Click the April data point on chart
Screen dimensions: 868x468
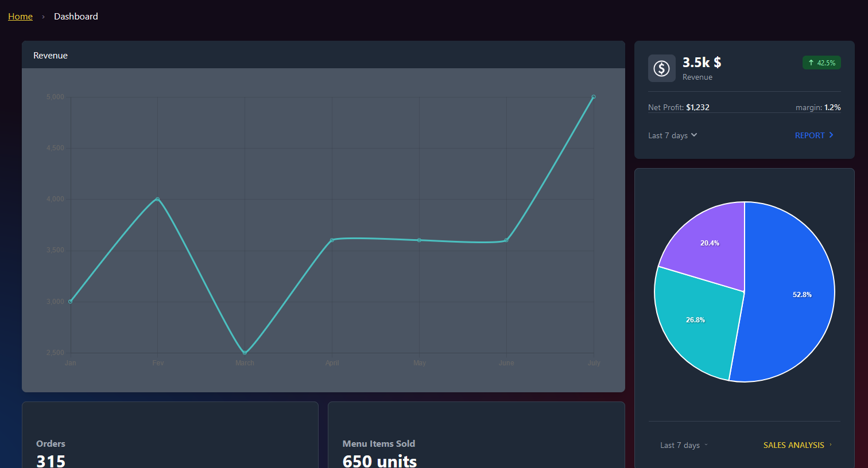(332, 240)
